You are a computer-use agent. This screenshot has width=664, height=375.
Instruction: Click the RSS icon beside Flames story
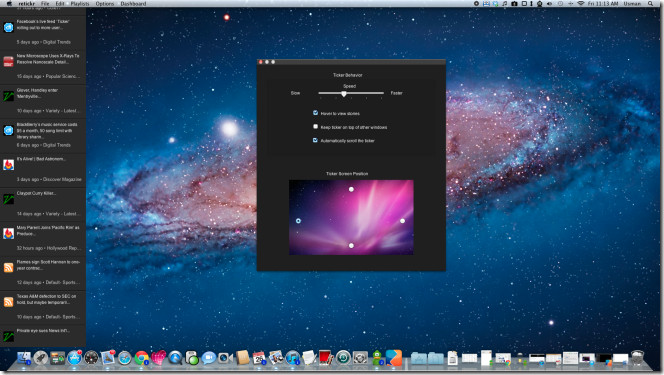pos(8,268)
